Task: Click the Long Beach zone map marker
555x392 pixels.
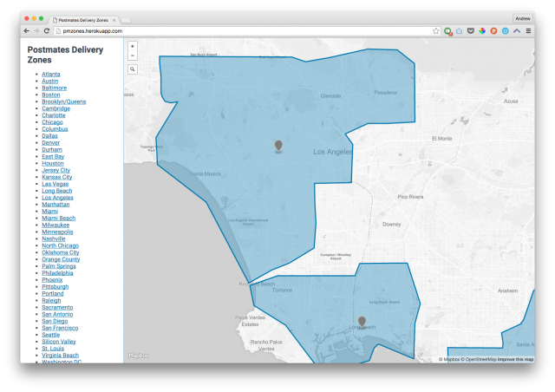Action: (362, 322)
